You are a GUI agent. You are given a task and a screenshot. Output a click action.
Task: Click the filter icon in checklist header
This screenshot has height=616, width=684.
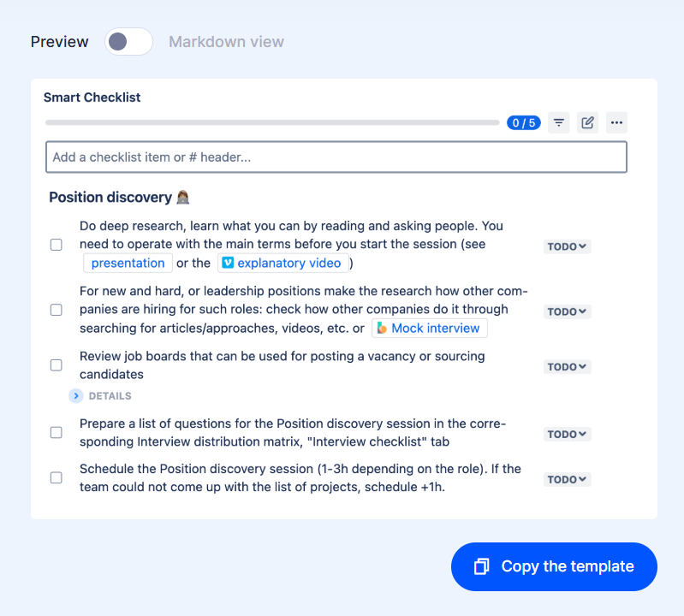click(x=559, y=123)
